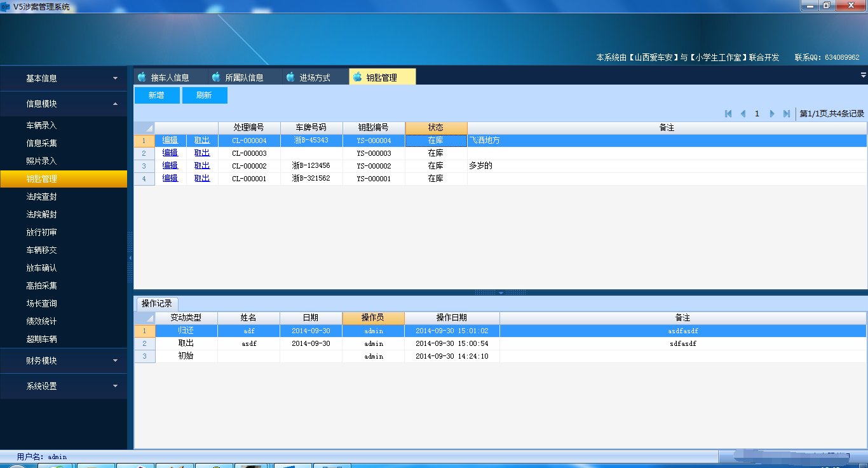Sort by 操作日期 column header
868x468 pixels.
click(x=452, y=318)
